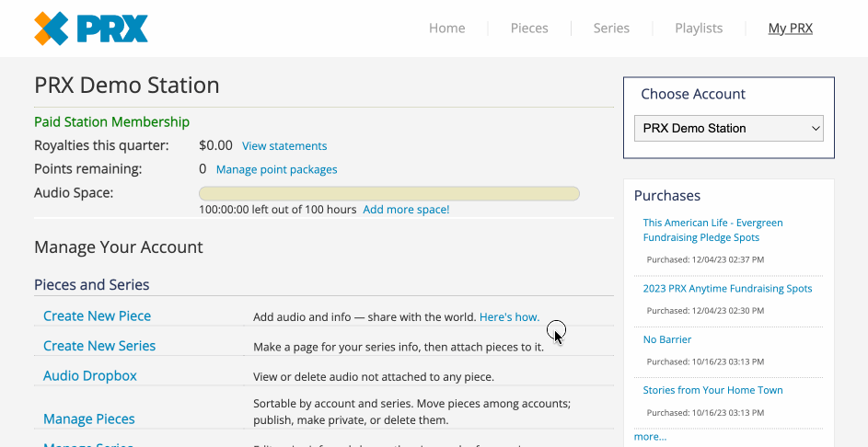The image size is (868, 447).
Task: Click 'Purchased: 12/04/23 02:30 PM' text
Action: click(705, 311)
